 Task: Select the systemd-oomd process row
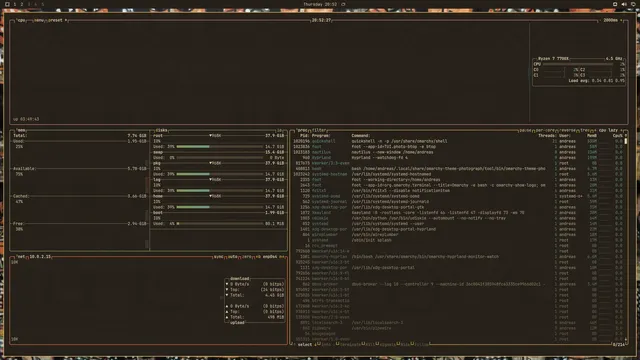click(x=458, y=196)
